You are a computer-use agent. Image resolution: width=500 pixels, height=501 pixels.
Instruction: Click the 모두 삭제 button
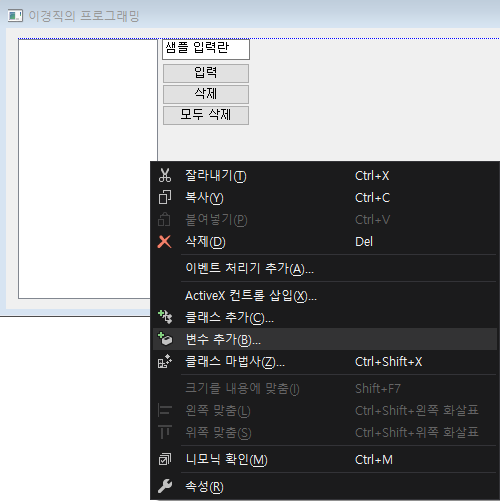click(x=206, y=115)
